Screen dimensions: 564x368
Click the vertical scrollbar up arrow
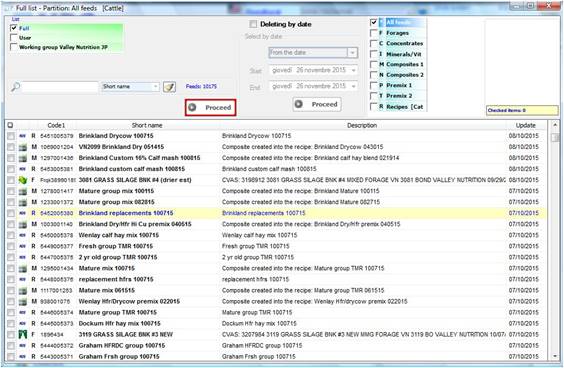[555, 125]
